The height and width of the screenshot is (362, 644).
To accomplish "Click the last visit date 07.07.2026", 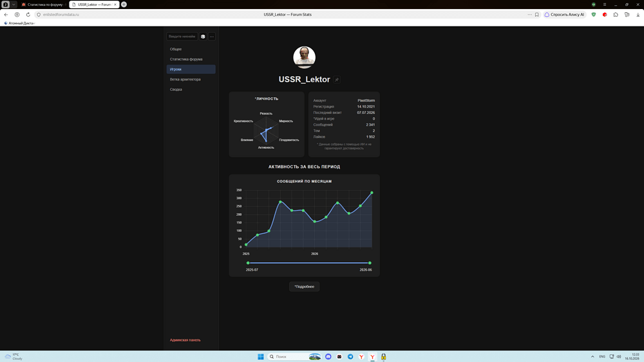I will (366, 113).
